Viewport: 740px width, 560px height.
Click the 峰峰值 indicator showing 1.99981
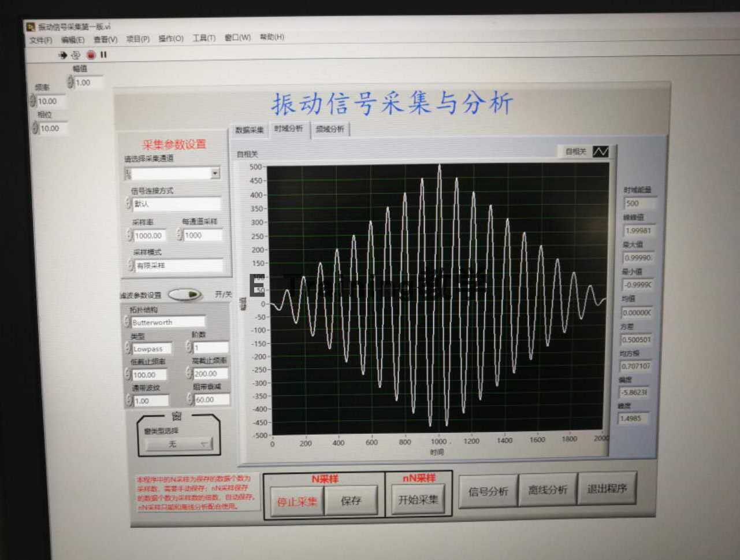[639, 231]
